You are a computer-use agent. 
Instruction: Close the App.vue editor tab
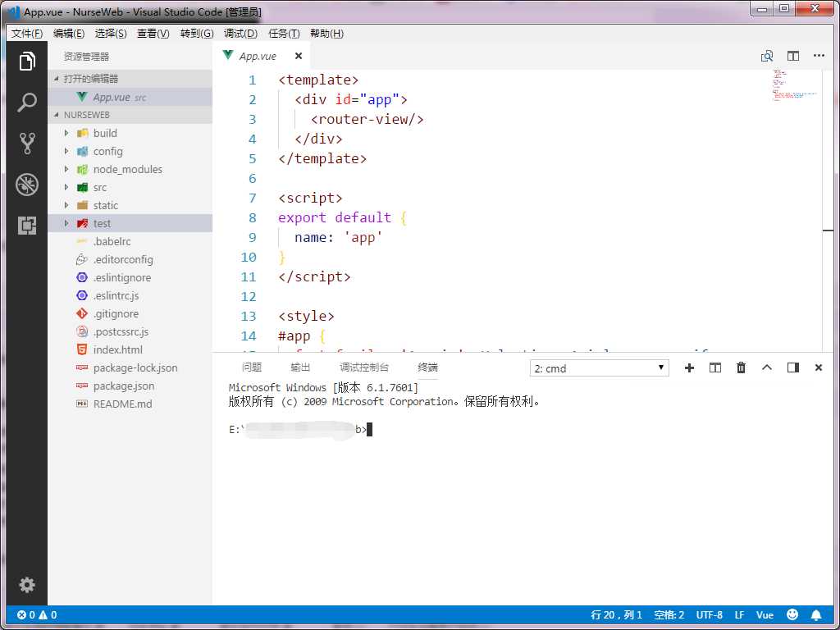(299, 56)
